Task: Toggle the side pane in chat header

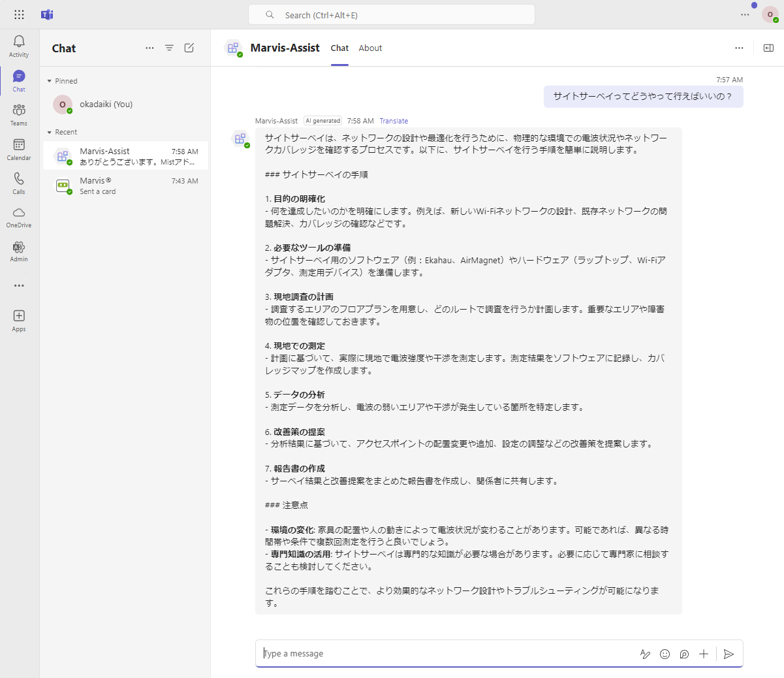Action: coord(768,48)
